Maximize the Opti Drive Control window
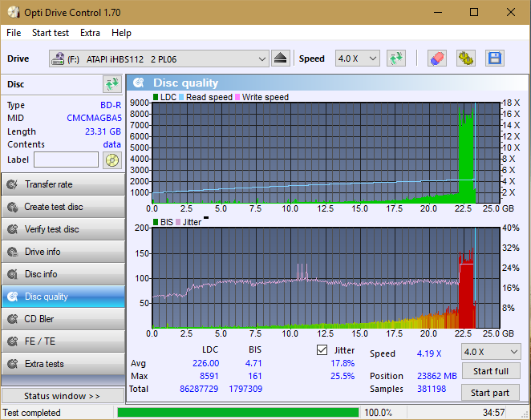 coord(474,13)
